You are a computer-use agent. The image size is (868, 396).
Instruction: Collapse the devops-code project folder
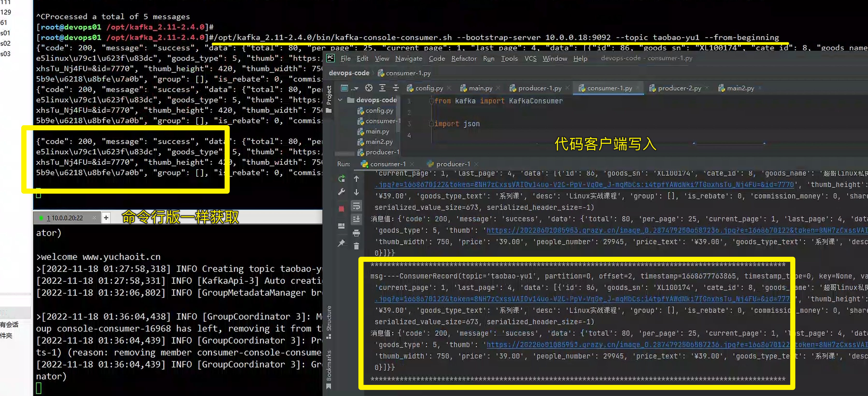point(340,100)
